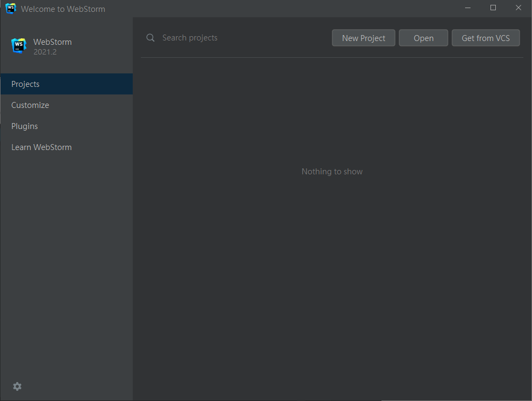Click the WebStorm 2021.2 version text
This screenshot has width=532, height=401.
click(x=45, y=52)
